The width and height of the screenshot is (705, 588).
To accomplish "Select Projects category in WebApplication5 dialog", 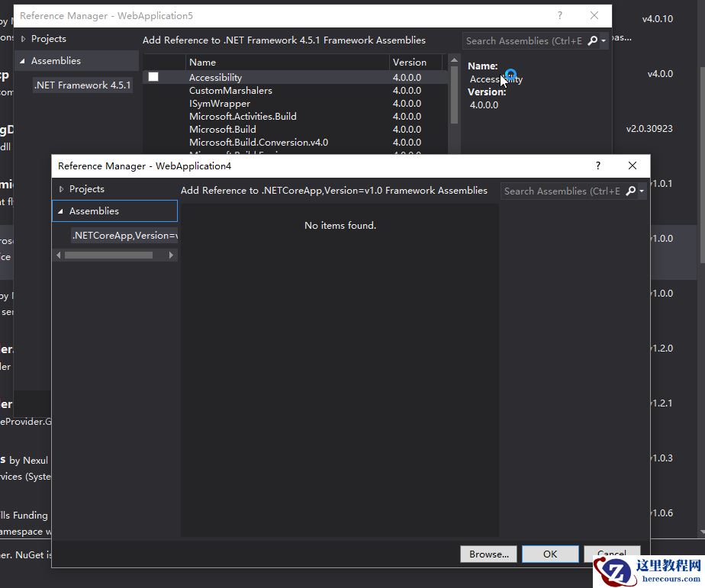I will (x=49, y=39).
